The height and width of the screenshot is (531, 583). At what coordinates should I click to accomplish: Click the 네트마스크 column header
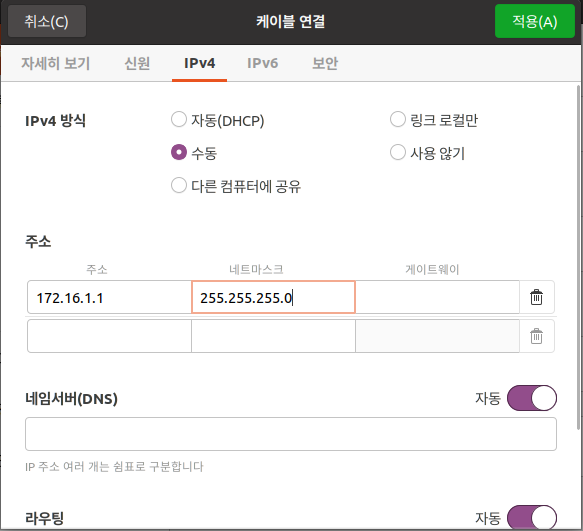click(x=256, y=269)
